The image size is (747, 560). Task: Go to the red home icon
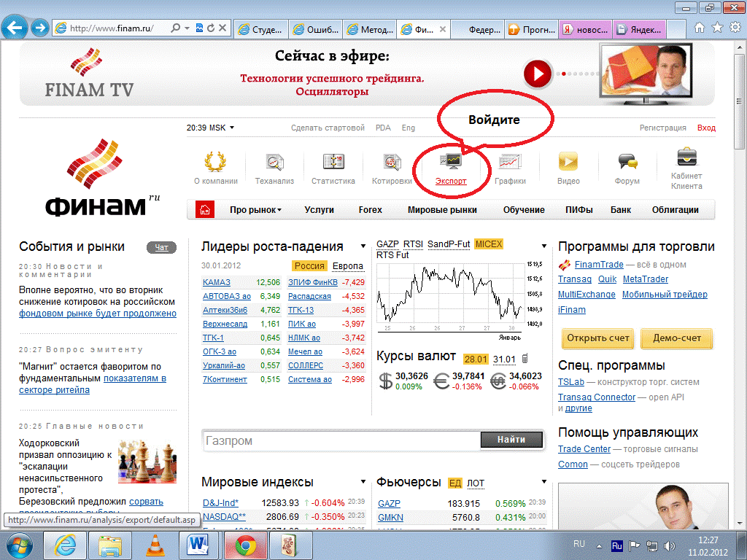[x=205, y=209]
